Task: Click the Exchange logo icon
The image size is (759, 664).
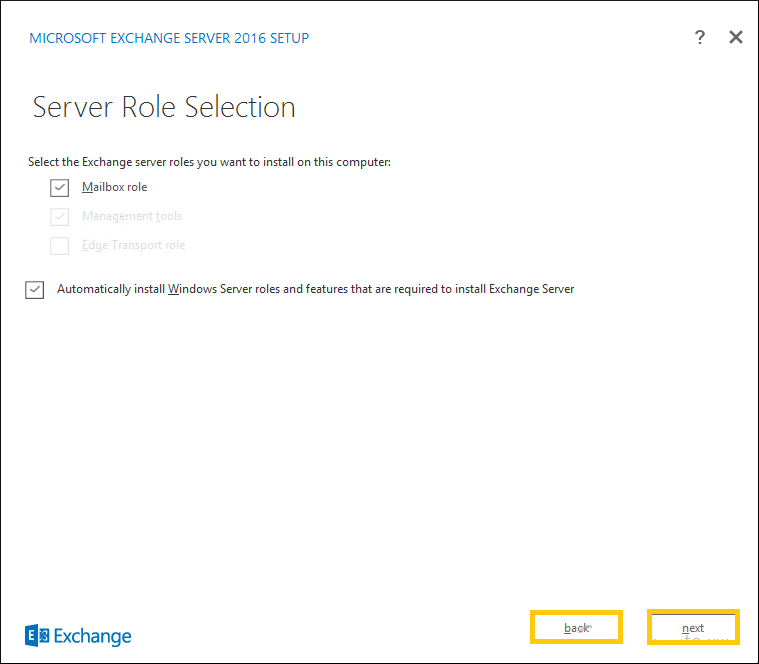Action: (x=37, y=635)
